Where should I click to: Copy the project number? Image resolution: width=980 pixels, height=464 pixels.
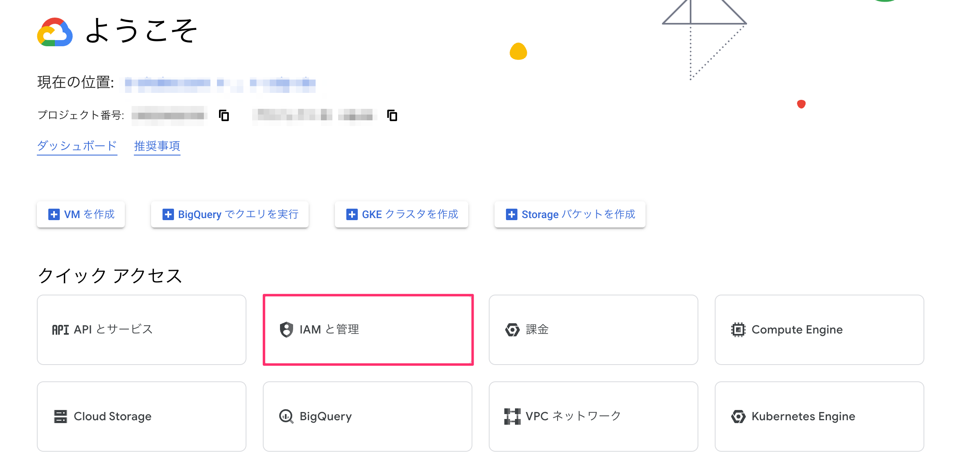224,115
